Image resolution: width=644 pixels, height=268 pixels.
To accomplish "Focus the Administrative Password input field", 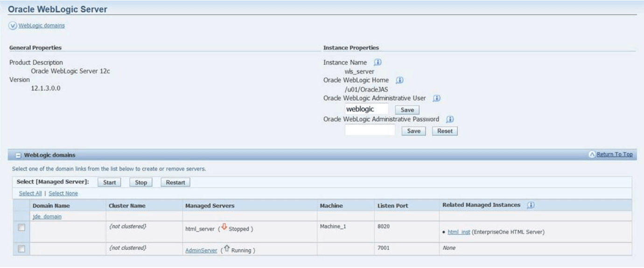I will click(x=370, y=130).
